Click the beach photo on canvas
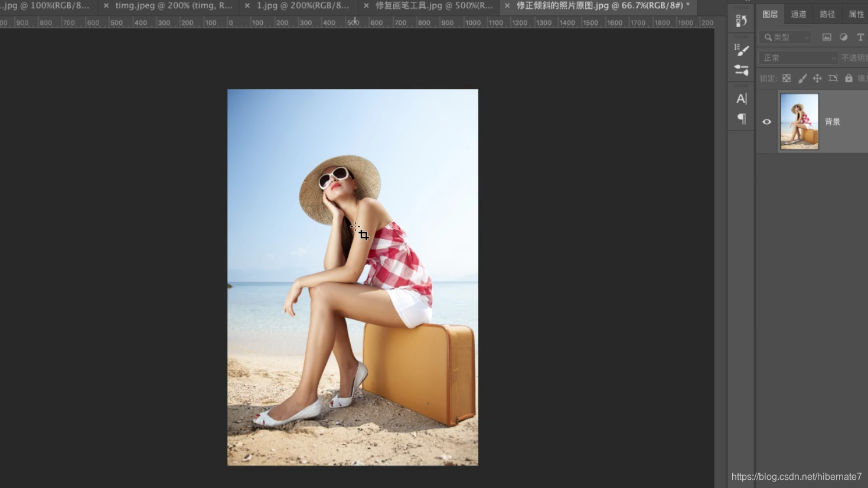The height and width of the screenshot is (488, 868). (x=353, y=278)
